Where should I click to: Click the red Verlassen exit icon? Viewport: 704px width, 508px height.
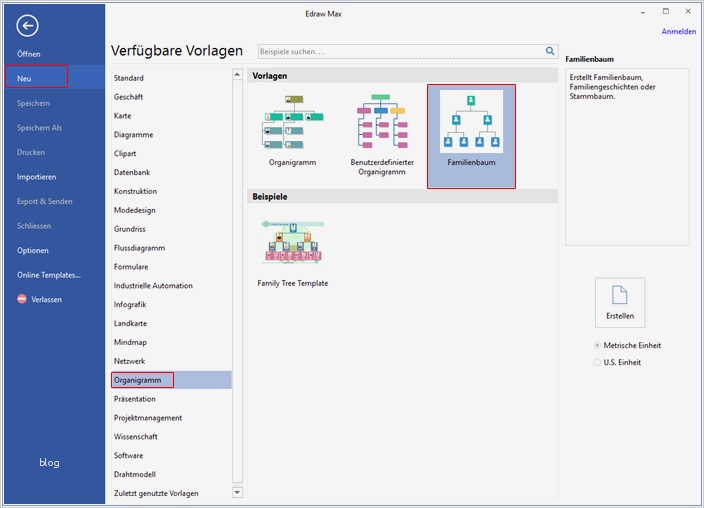[x=22, y=299]
